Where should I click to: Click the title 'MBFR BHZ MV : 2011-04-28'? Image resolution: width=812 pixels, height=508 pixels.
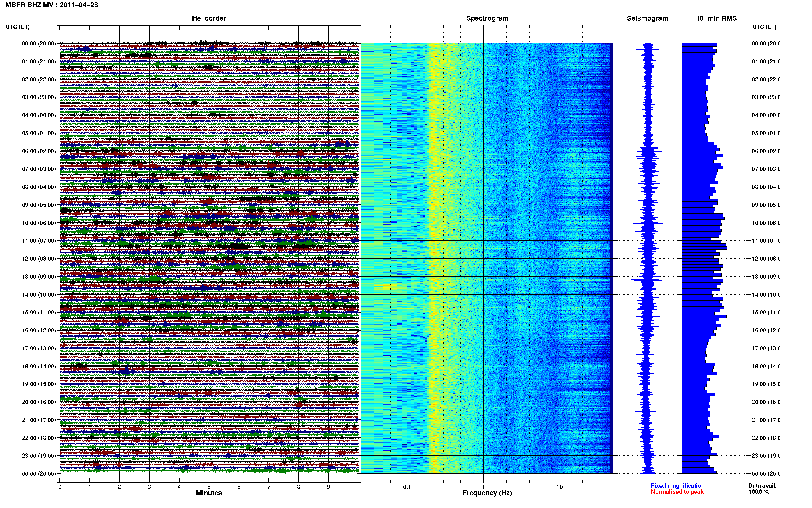coord(52,5)
